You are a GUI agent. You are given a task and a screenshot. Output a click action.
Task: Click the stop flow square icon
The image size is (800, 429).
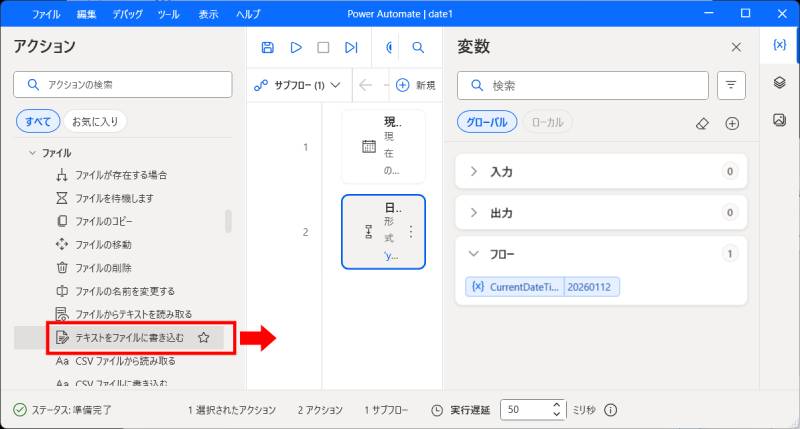tap(323, 47)
